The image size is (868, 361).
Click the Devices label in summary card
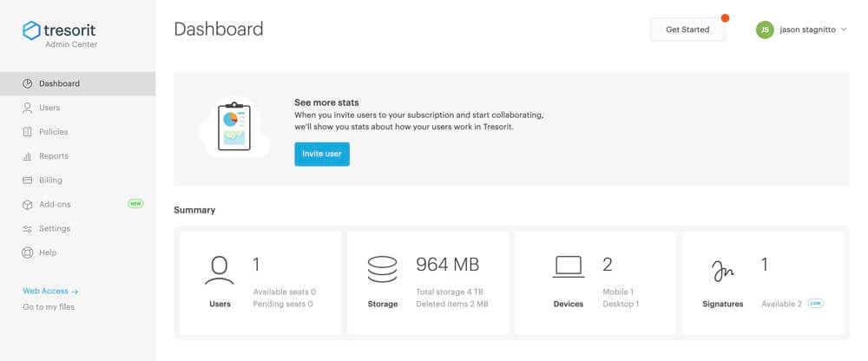[569, 304]
